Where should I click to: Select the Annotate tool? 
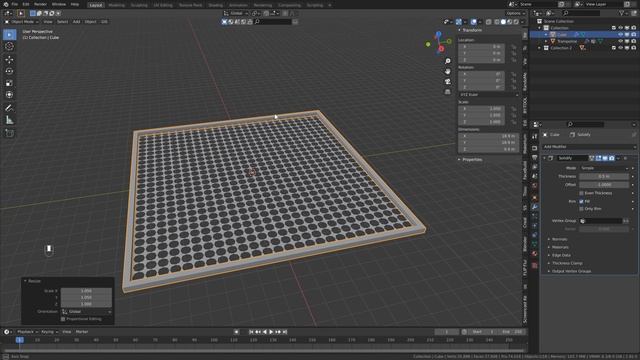click(x=9, y=108)
